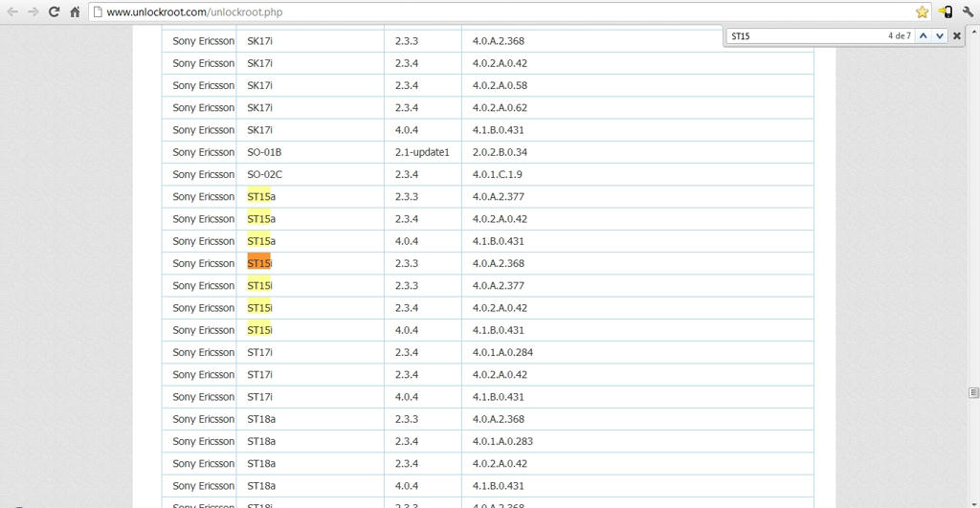Click the orange highlighted ST15i match
Viewport: 980px width, 508px height.
click(x=259, y=264)
